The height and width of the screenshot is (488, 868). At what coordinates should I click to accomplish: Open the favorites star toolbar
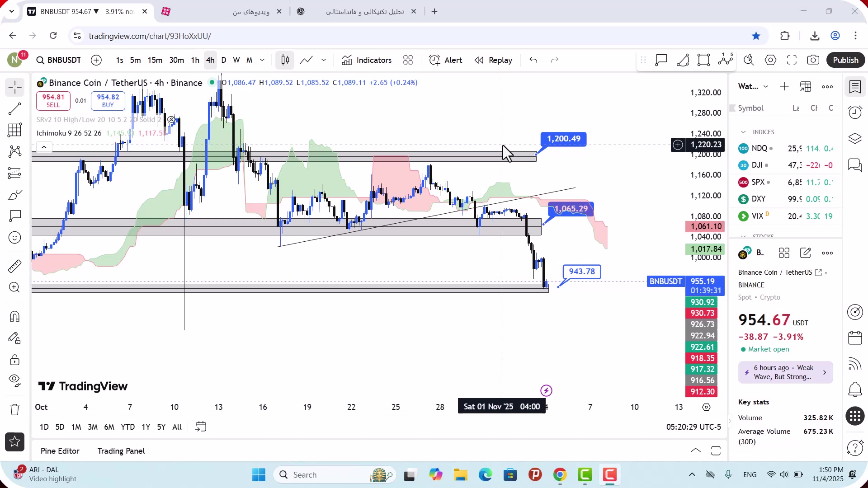(x=15, y=442)
